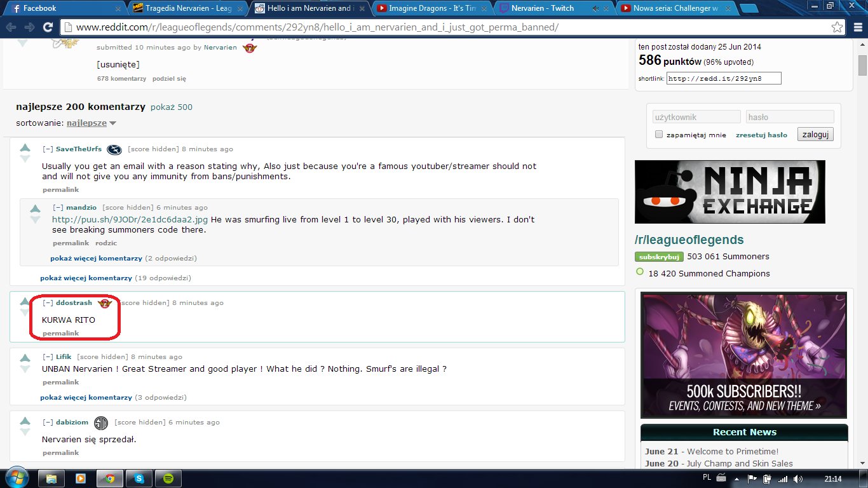Viewport: 868px width, 488px height.
Task: Downvote the SaveTheUrfs comment
Action: coord(25,159)
